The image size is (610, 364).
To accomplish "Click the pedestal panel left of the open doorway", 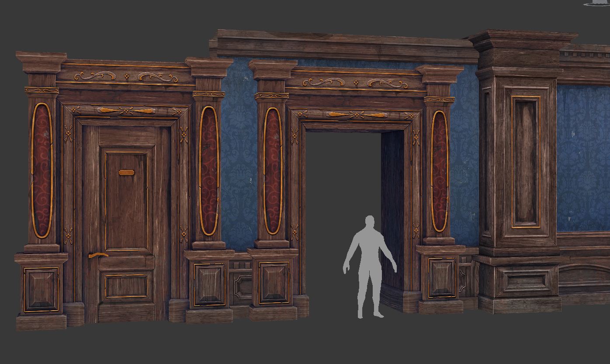I will coord(274,282).
